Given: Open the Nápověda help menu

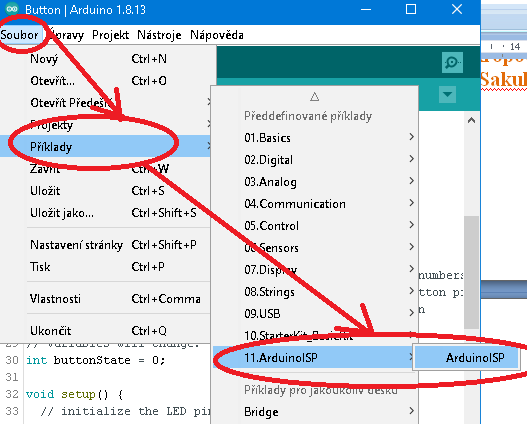Looking at the screenshot, I should tap(217, 35).
